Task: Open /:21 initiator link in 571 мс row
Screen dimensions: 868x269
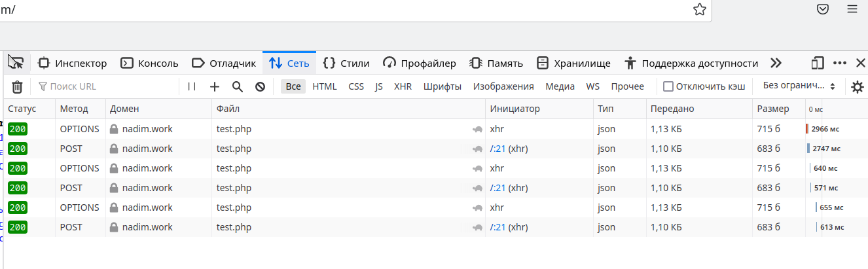Action: (497, 188)
